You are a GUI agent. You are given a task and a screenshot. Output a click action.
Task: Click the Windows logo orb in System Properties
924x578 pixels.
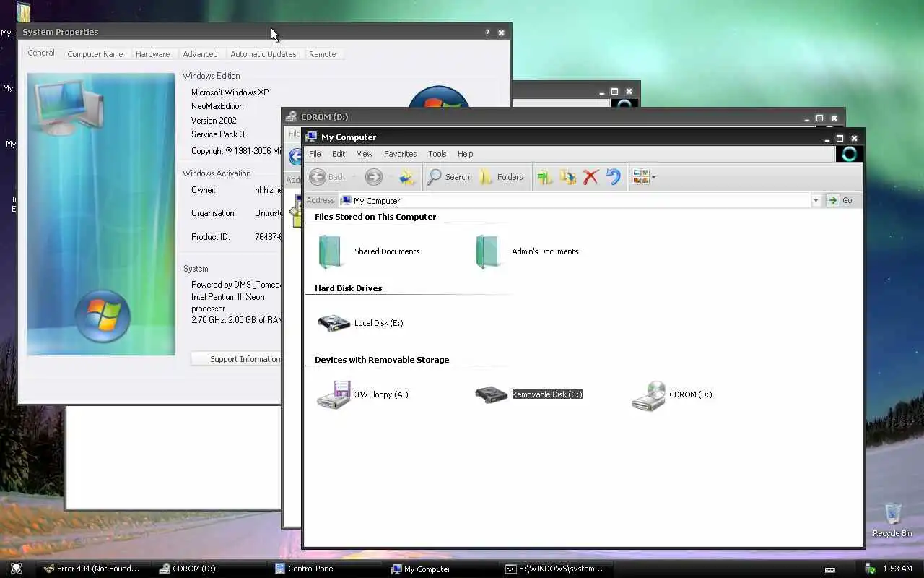103,316
